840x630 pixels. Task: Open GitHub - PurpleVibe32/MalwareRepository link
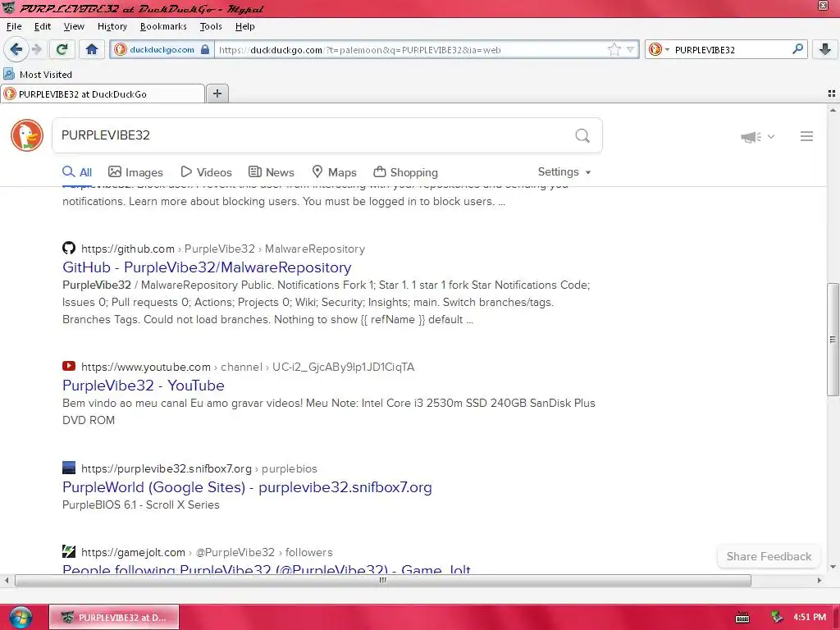click(x=207, y=267)
